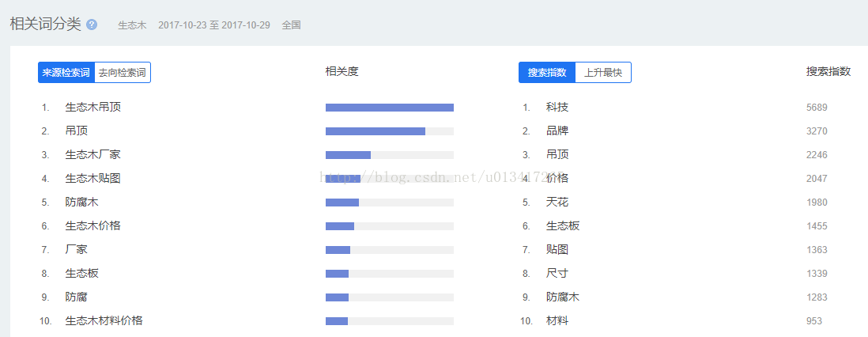Switch to 来源检索词 tab
The image size is (868, 337).
click(x=66, y=73)
